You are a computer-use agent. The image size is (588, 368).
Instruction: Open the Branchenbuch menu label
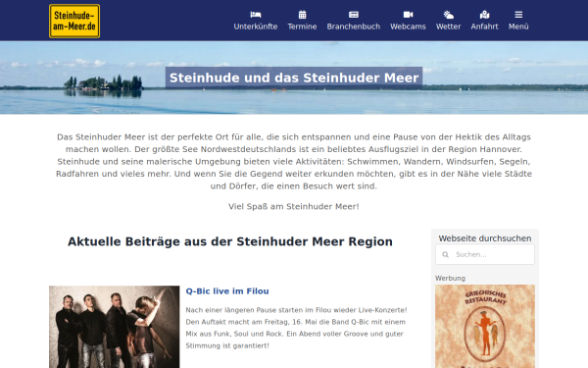pyautogui.click(x=353, y=26)
